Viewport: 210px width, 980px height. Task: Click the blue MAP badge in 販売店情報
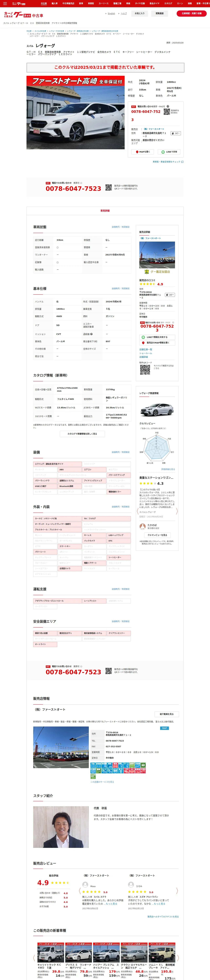(164, 728)
